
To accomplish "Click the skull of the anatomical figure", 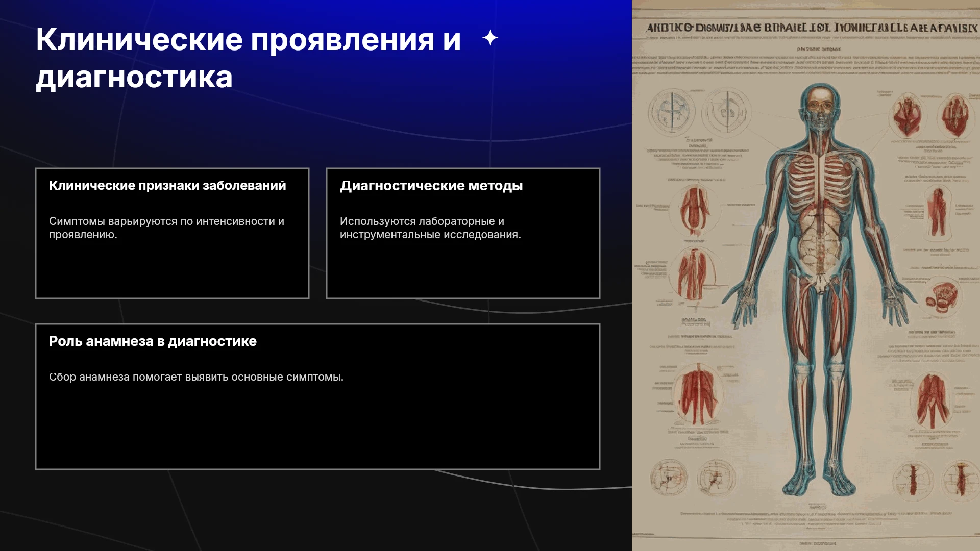I will tap(820, 108).
